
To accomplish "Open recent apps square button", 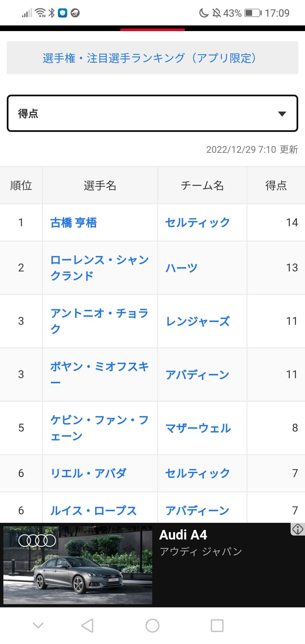I will point(217,626).
